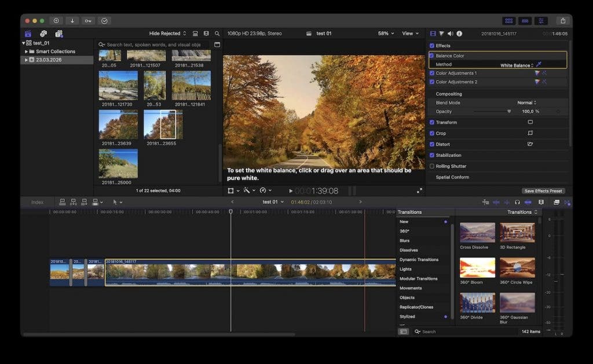Image resolution: width=593 pixels, height=364 pixels.
Task: Select clip thumbnail 20181...25000 in browser
Action: click(x=118, y=164)
